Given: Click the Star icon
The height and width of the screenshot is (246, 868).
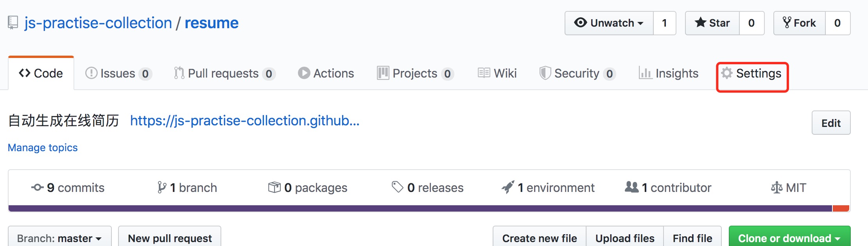Looking at the screenshot, I should (700, 22).
